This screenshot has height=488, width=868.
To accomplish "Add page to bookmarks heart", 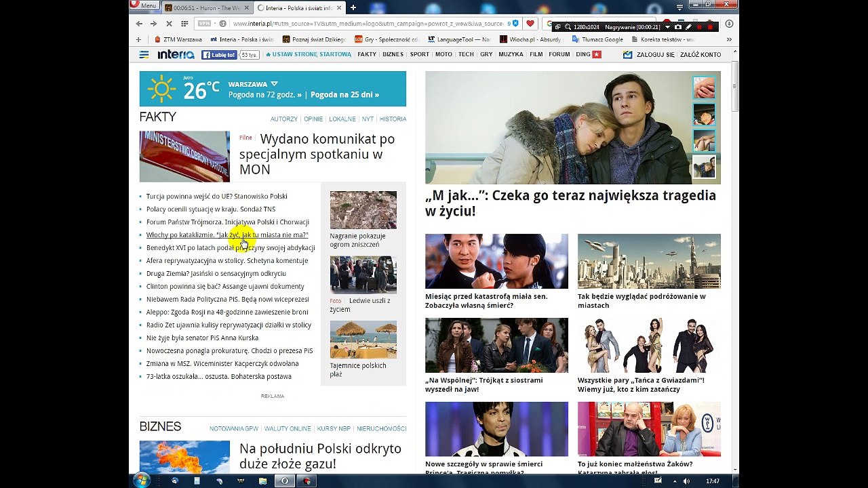I will (530, 24).
